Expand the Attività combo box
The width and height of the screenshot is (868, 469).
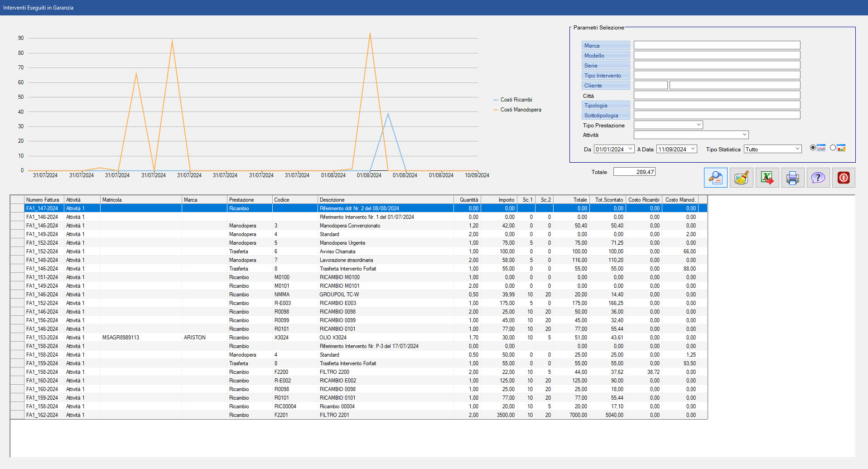(x=744, y=135)
